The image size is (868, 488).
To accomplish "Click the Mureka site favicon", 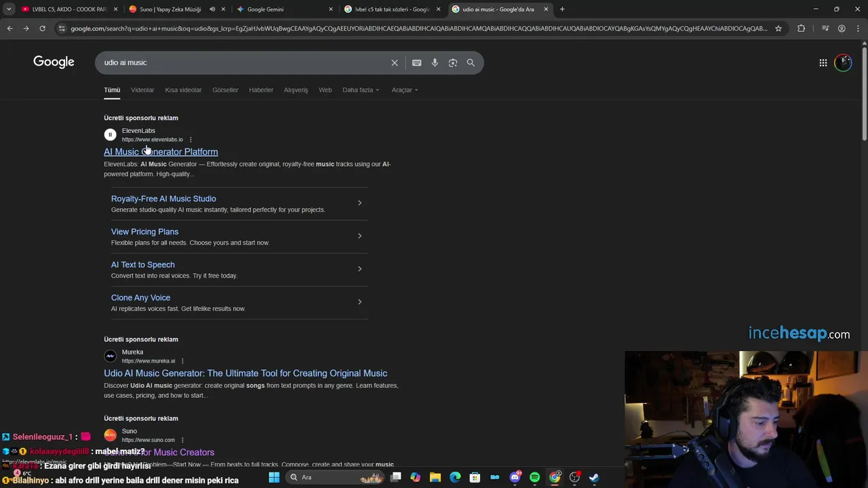I will 110,356.
